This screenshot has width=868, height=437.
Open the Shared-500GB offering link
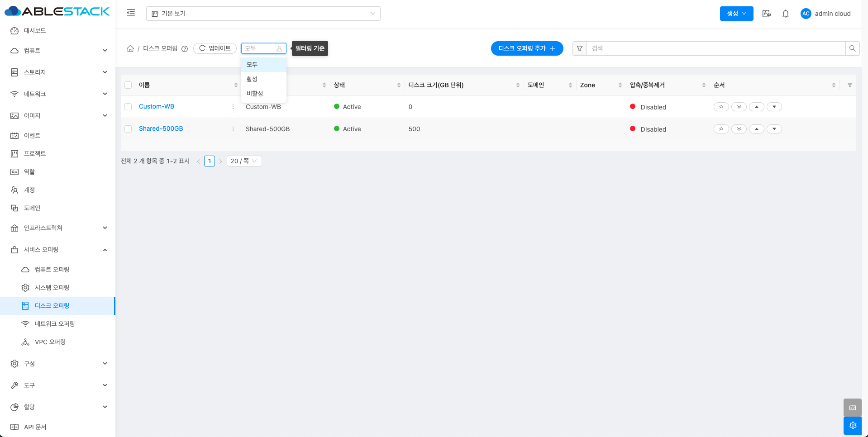click(161, 128)
